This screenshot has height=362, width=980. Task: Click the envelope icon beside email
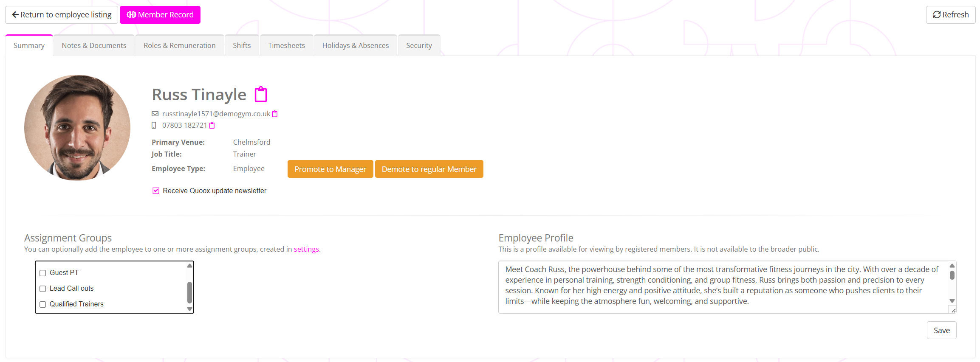point(155,114)
